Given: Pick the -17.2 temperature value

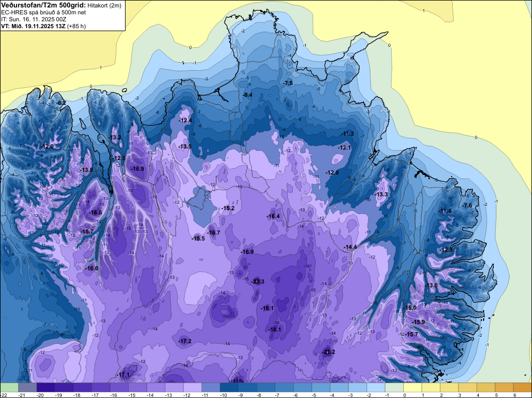Looking at the screenshot, I should [x=185, y=341].
